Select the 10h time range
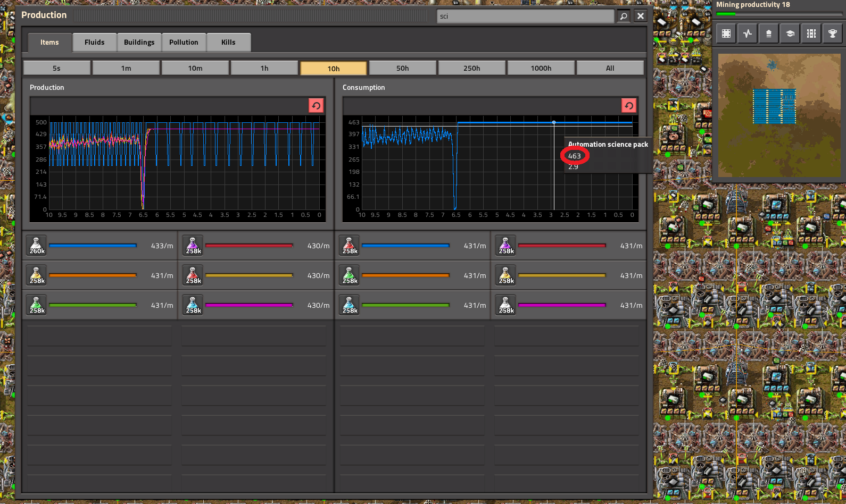 tap(334, 68)
